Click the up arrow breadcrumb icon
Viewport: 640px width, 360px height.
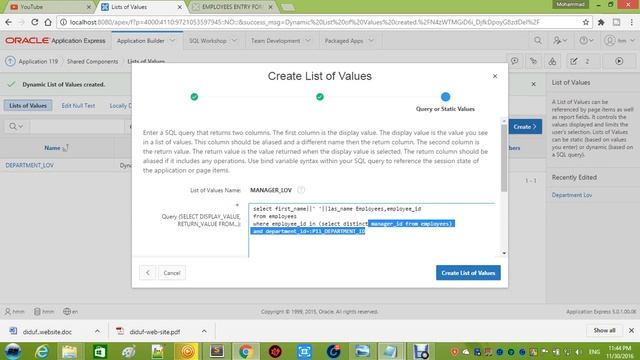pos(10,62)
